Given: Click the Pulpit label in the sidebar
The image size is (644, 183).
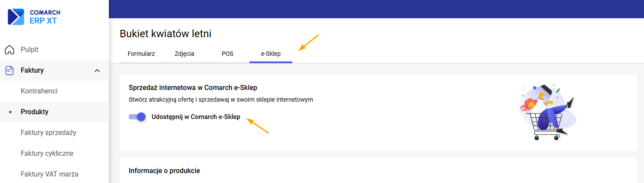Looking at the screenshot, I should [x=30, y=50].
